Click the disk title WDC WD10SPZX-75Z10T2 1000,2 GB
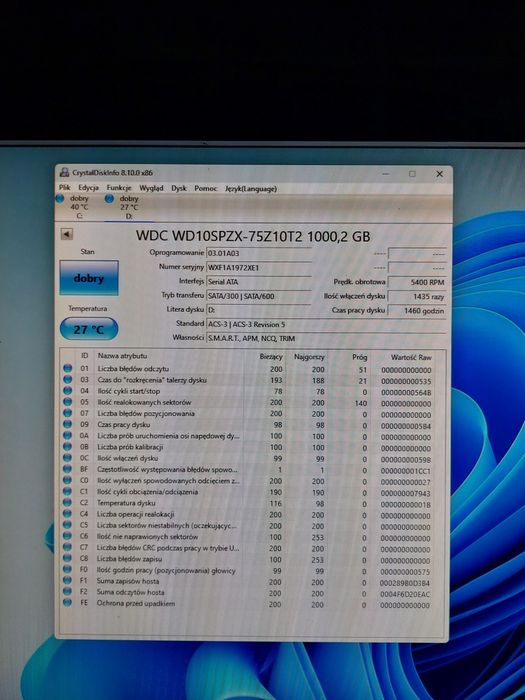 point(253,236)
